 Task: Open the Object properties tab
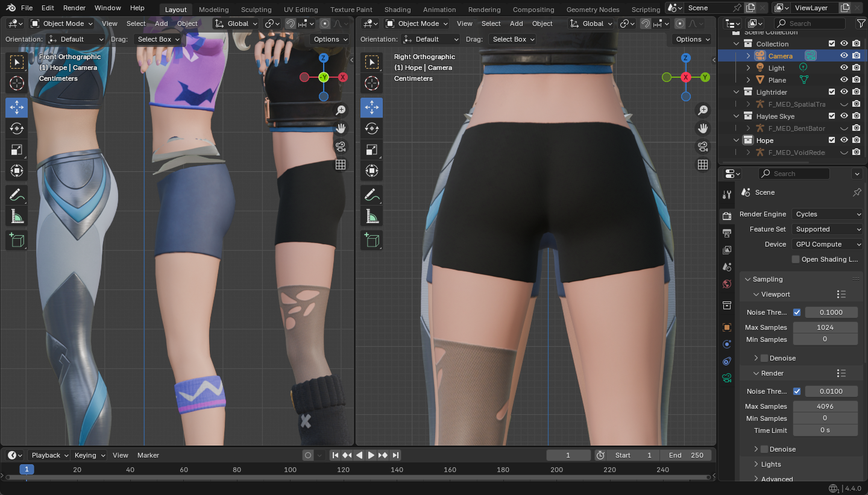pyautogui.click(x=727, y=327)
